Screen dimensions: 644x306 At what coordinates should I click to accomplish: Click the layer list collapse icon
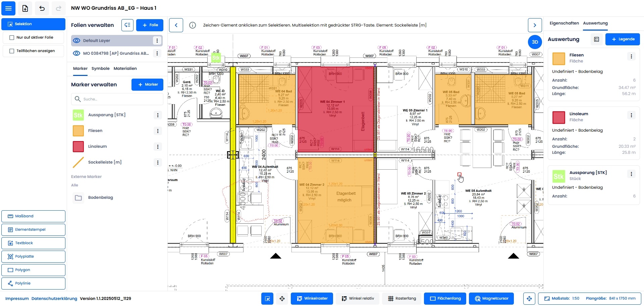coord(127,25)
